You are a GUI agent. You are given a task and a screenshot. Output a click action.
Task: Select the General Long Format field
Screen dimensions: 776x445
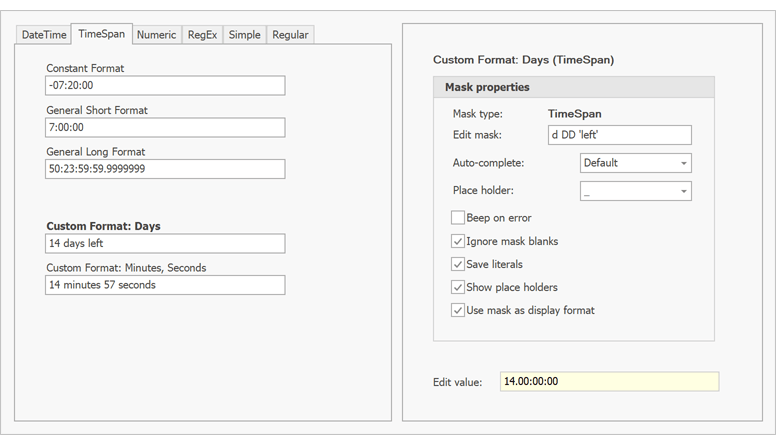pyautogui.click(x=165, y=170)
